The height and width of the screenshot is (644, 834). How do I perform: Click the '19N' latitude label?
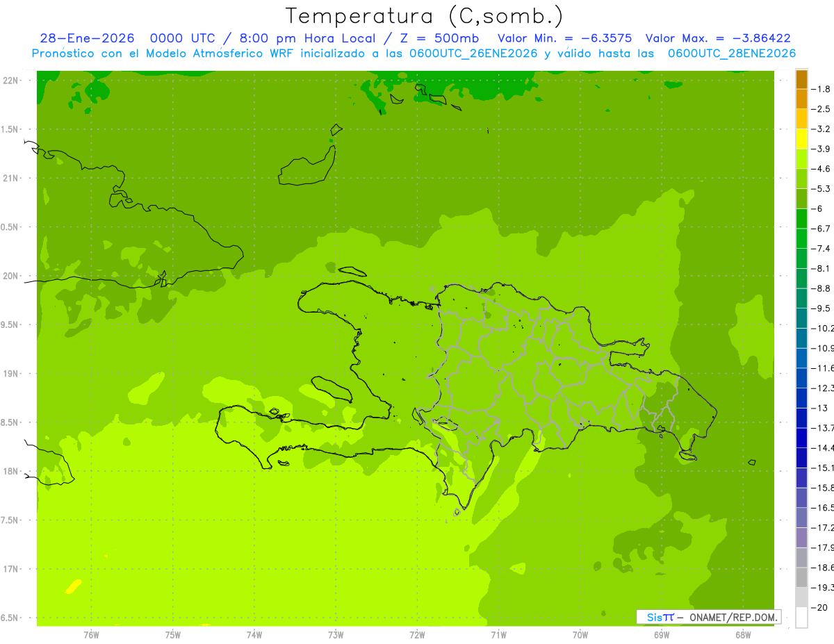coord(11,374)
